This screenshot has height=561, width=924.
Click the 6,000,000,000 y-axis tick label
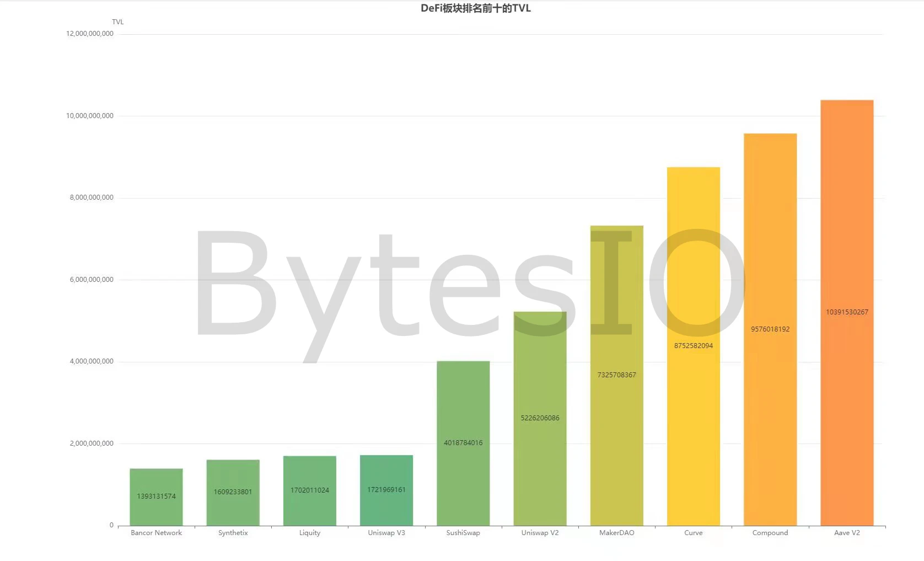tap(92, 280)
